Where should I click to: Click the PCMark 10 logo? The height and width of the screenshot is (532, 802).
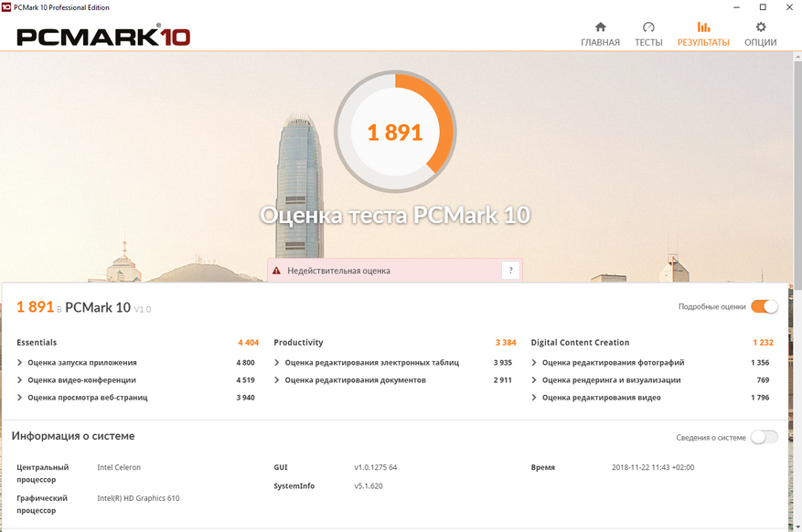[103, 37]
